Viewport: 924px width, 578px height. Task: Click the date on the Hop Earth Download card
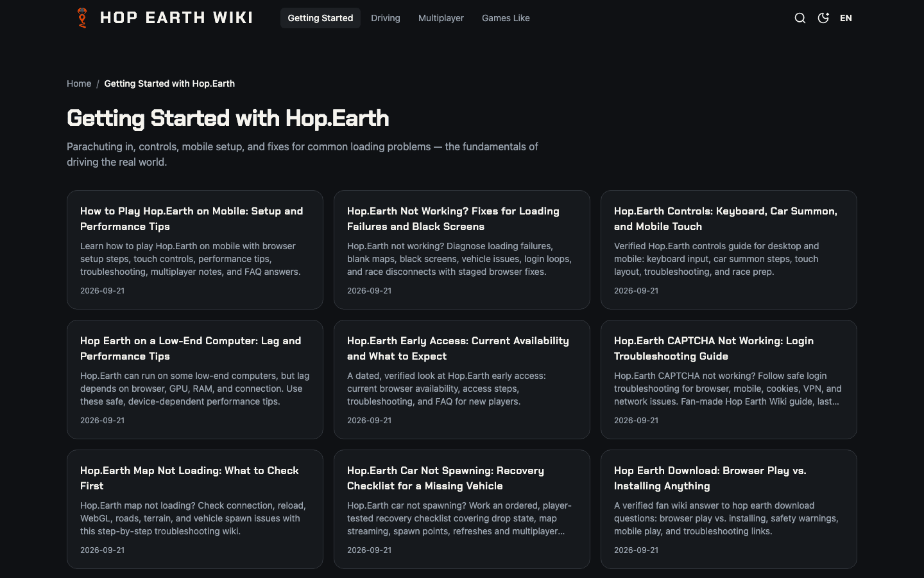click(637, 550)
